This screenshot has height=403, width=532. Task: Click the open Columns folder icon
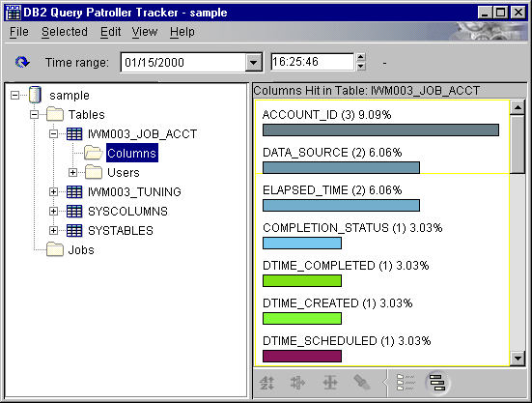pos(94,153)
